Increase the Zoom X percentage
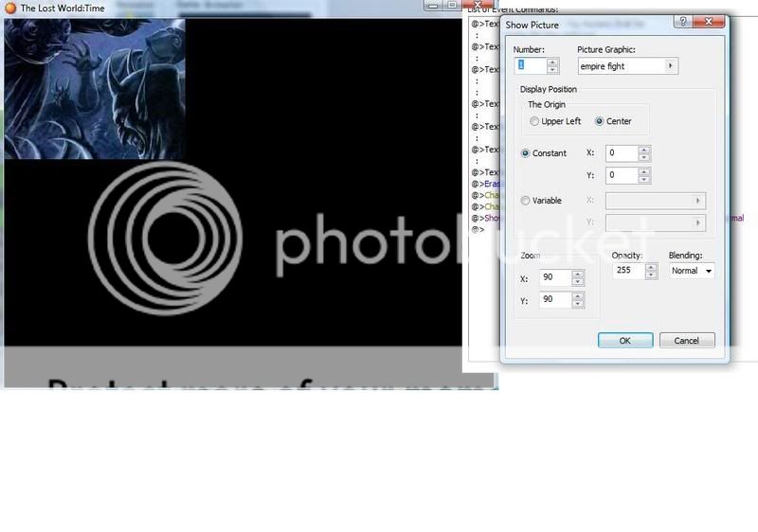 (x=578, y=274)
